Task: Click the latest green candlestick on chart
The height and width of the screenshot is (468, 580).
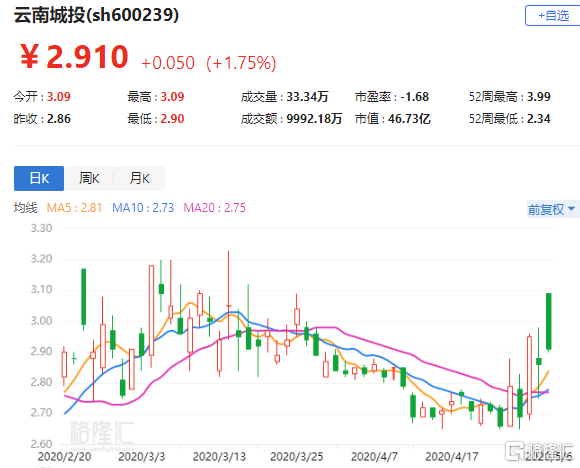Action: tap(549, 321)
